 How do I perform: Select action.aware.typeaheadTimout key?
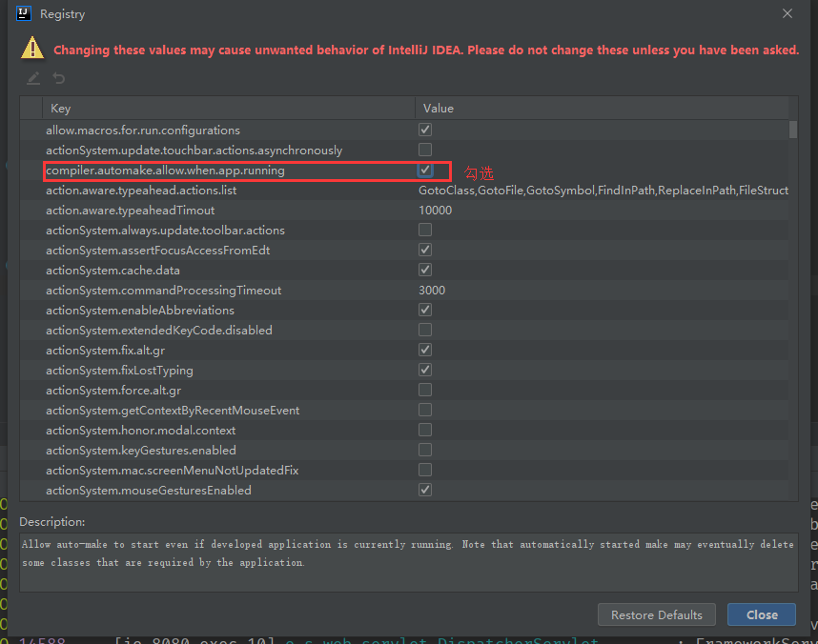(130, 211)
